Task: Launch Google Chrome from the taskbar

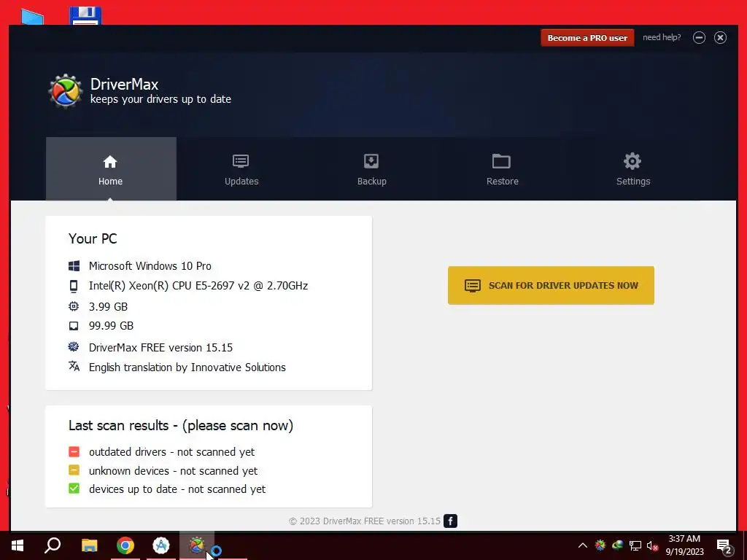Action: click(125, 545)
